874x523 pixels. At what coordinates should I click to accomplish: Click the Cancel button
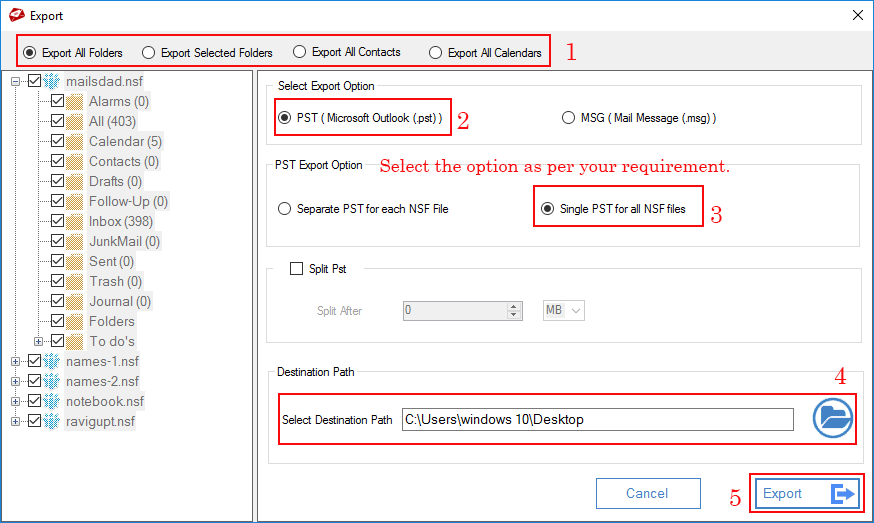tap(646, 493)
